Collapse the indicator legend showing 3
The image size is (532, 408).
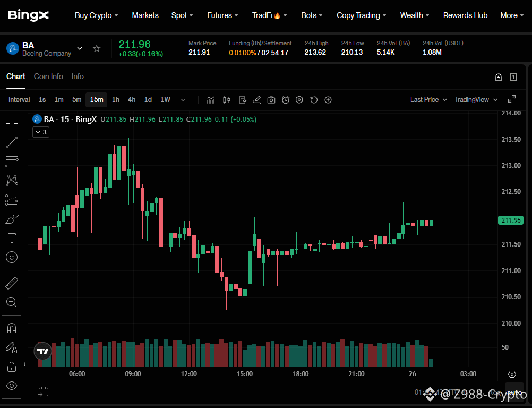pyautogui.click(x=41, y=132)
